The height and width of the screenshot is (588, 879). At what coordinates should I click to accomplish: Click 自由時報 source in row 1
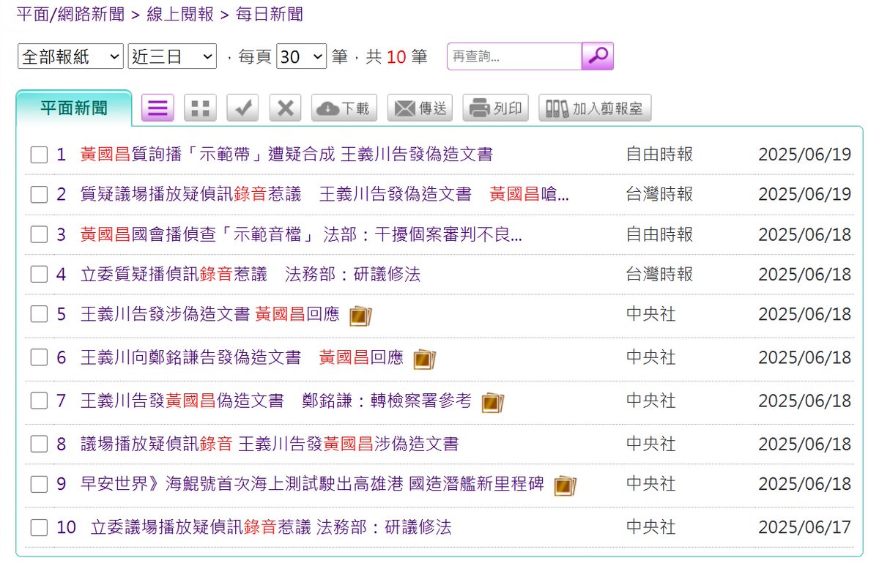[x=659, y=155]
